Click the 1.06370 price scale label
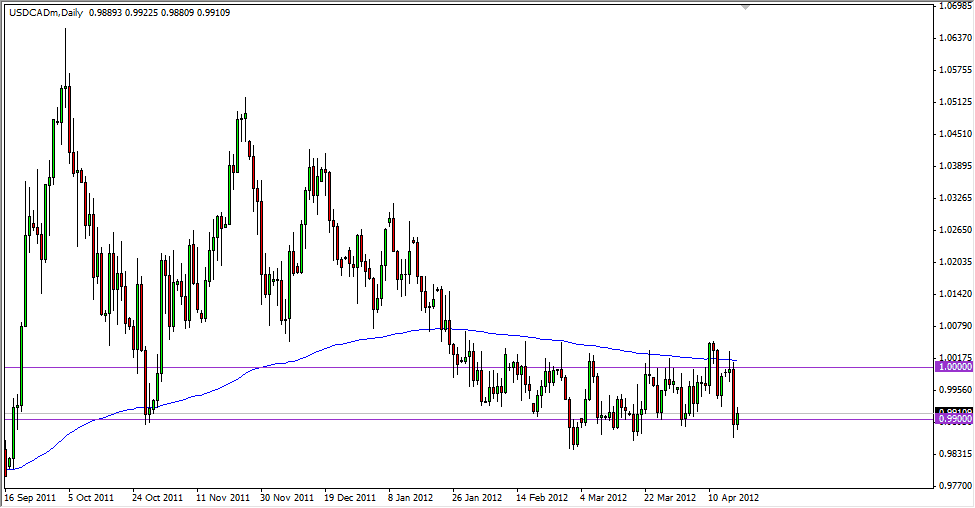The width and height of the screenshot is (975, 508). coord(956,38)
